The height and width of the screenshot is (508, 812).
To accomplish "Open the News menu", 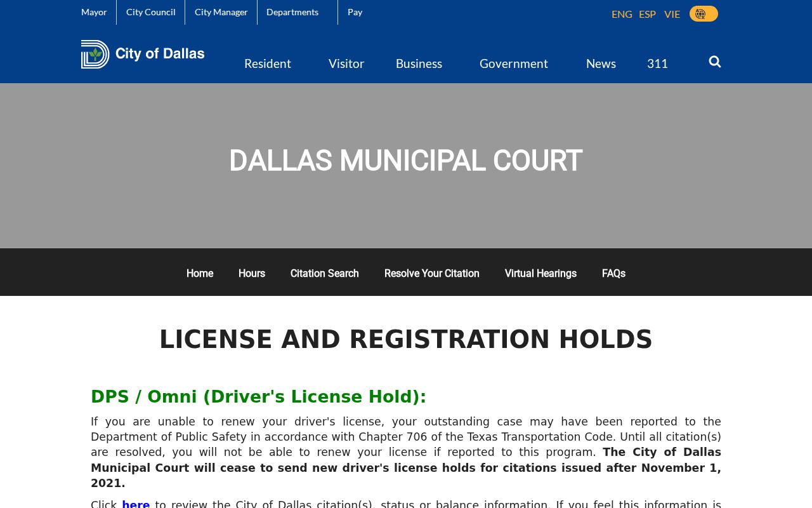I will click(x=601, y=63).
